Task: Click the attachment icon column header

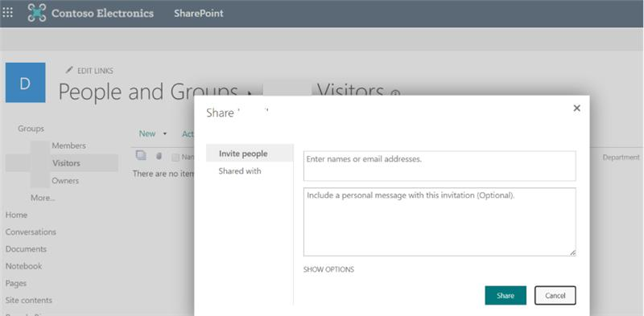Action: [159, 156]
